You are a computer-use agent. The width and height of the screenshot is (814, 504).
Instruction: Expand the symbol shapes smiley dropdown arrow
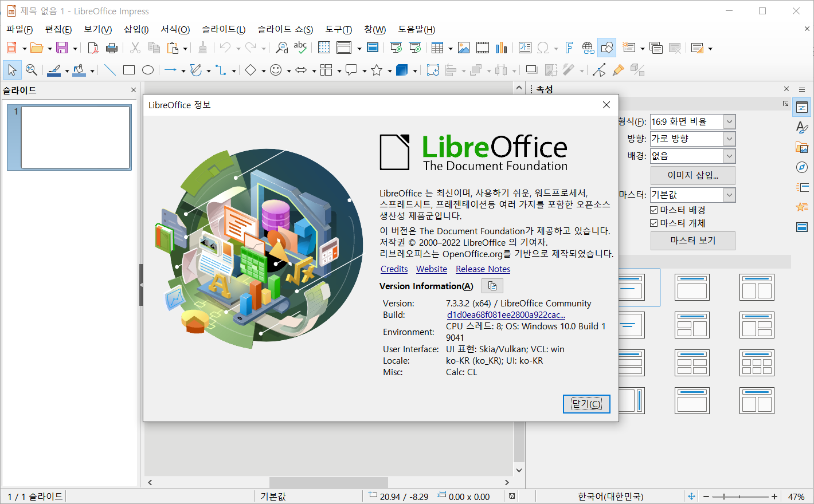click(x=289, y=71)
